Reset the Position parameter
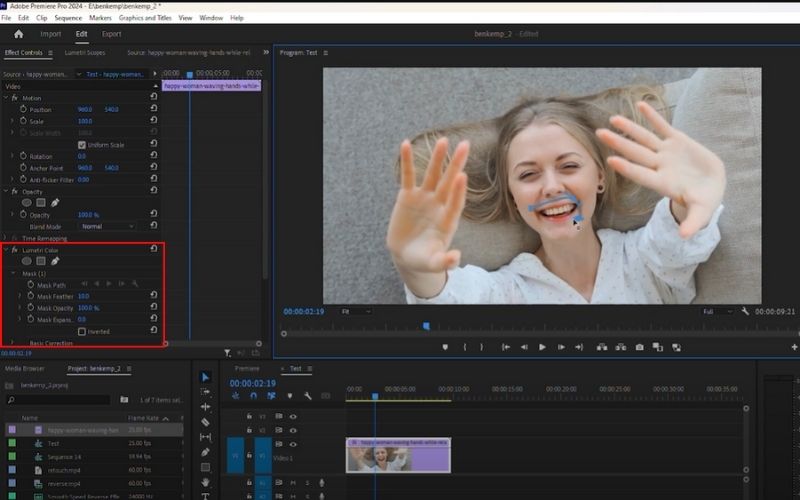The height and width of the screenshot is (500, 800). [x=153, y=109]
